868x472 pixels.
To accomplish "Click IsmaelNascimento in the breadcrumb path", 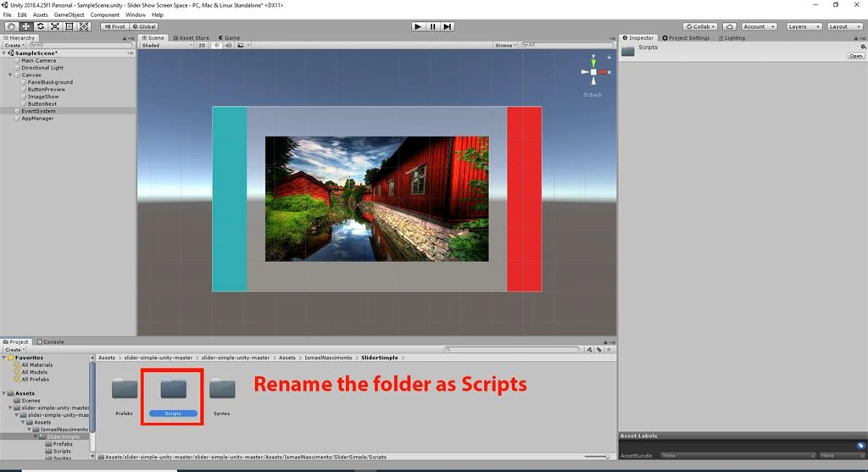I will (328, 358).
